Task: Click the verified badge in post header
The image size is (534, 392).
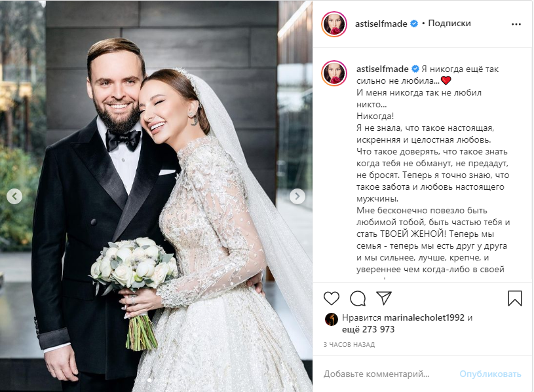Action: pos(414,24)
